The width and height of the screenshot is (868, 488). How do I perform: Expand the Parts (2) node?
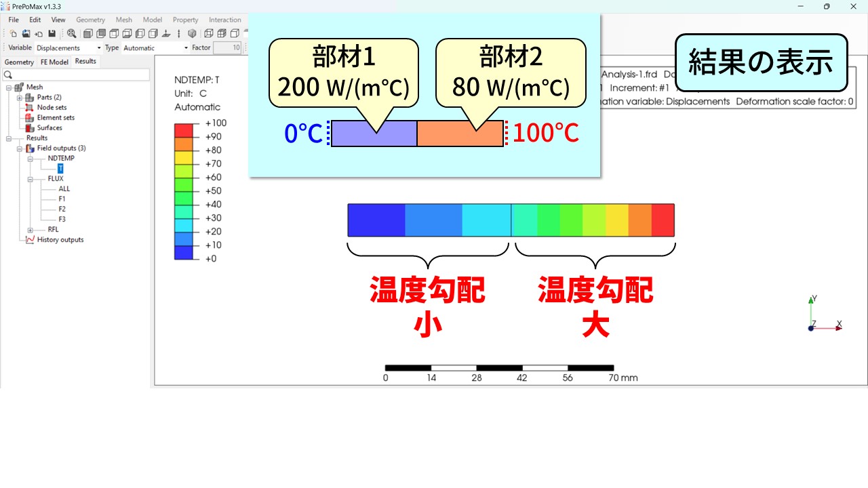[x=20, y=97]
